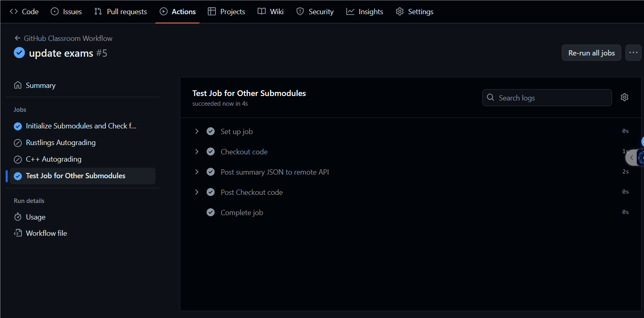
Task: Click the Complete job step label
Action: [242, 213]
